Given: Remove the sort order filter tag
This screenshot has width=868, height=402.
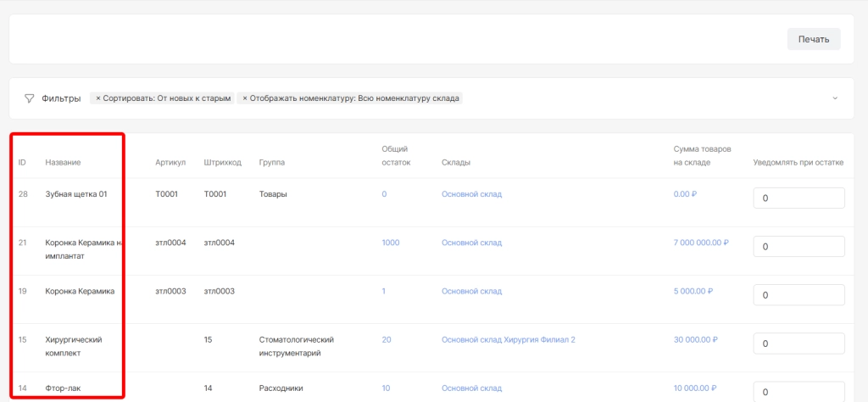Looking at the screenshot, I should coord(97,98).
